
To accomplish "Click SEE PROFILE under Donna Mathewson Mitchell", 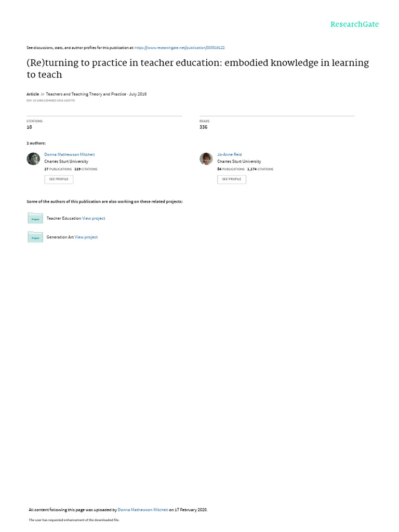I will 59,179.
